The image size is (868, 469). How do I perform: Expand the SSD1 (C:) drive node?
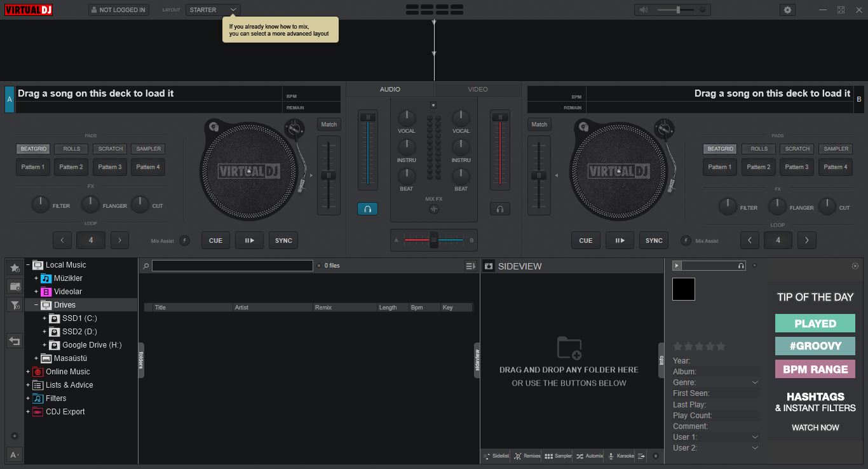pyautogui.click(x=44, y=318)
